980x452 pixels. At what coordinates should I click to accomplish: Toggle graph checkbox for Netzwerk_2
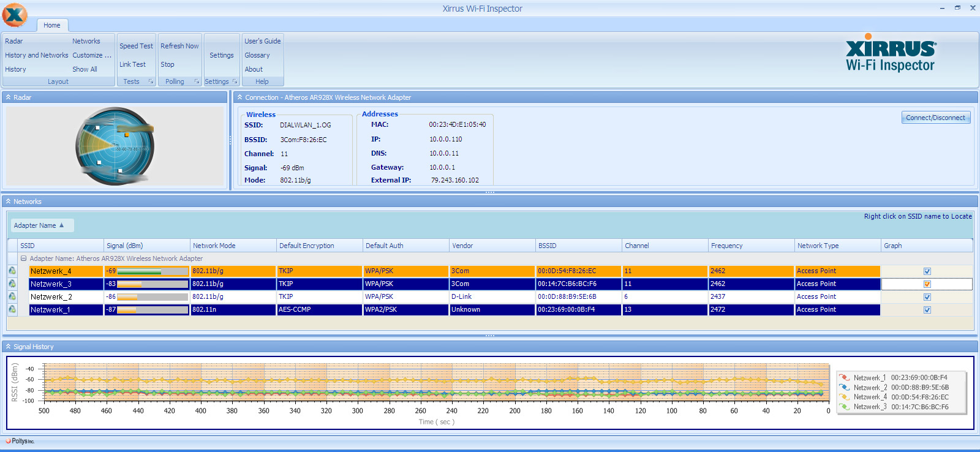click(x=927, y=297)
